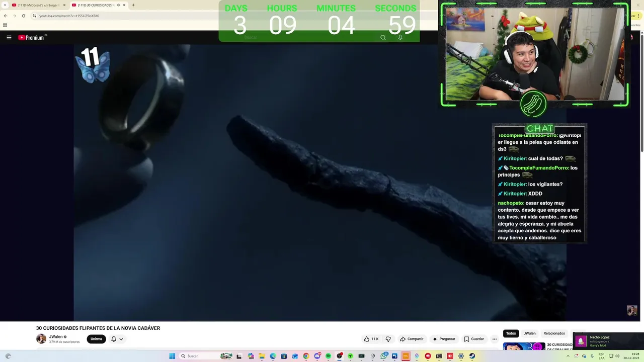Image resolution: width=644 pixels, height=362 pixels.
Task: Open Microsoft Edge from taskbar
Action: coord(273,356)
